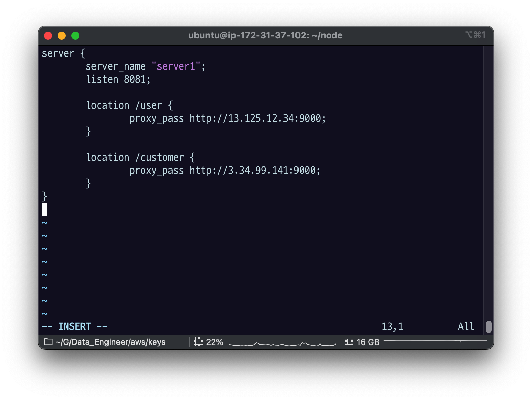Click the window title ubuntu@ip-172-31-37-102

(265, 35)
